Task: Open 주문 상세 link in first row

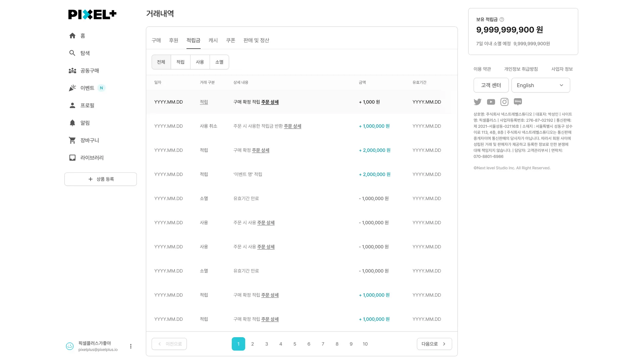Action: 270,102
